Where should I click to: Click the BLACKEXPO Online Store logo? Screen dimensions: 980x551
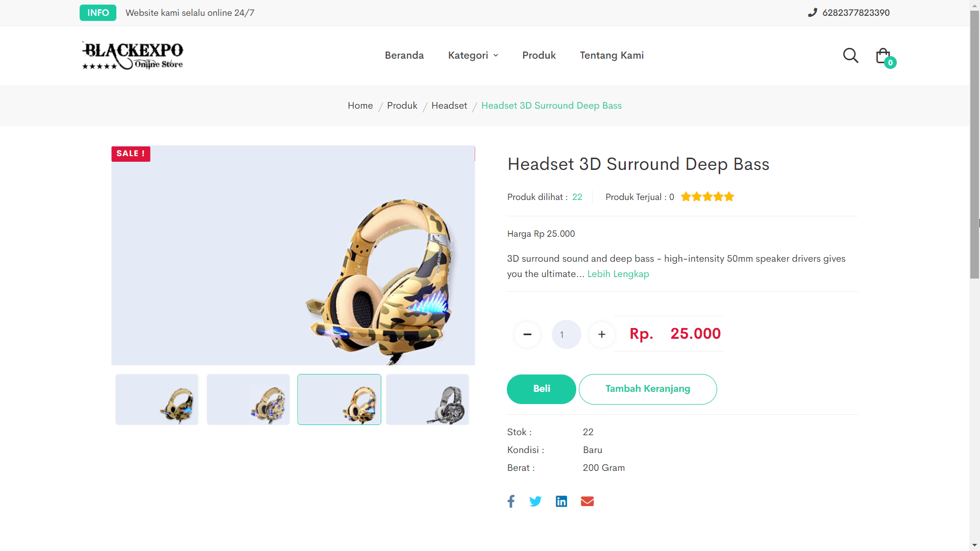pyautogui.click(x=133, y=55)
